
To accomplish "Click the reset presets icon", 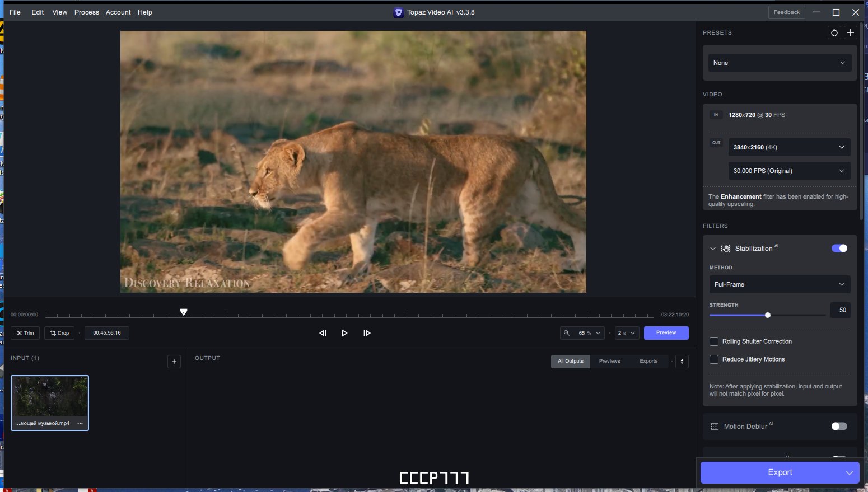I will [x=834, y=32].
